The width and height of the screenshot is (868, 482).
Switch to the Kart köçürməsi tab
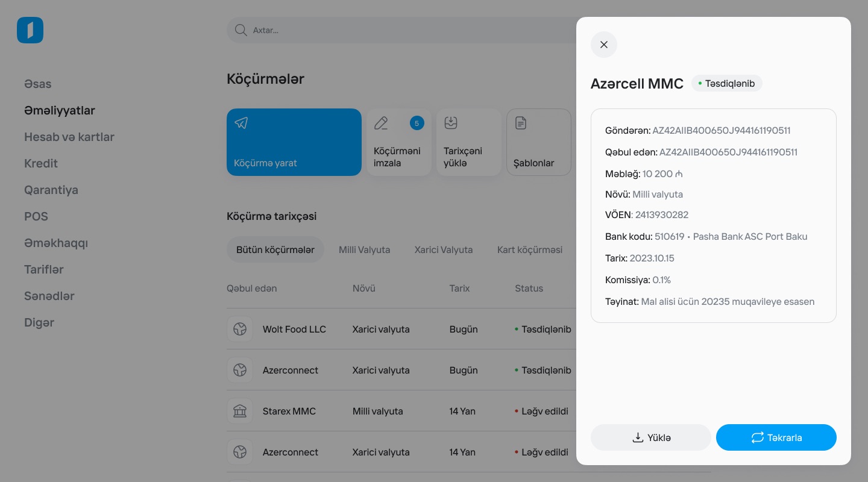pos(530,249)
